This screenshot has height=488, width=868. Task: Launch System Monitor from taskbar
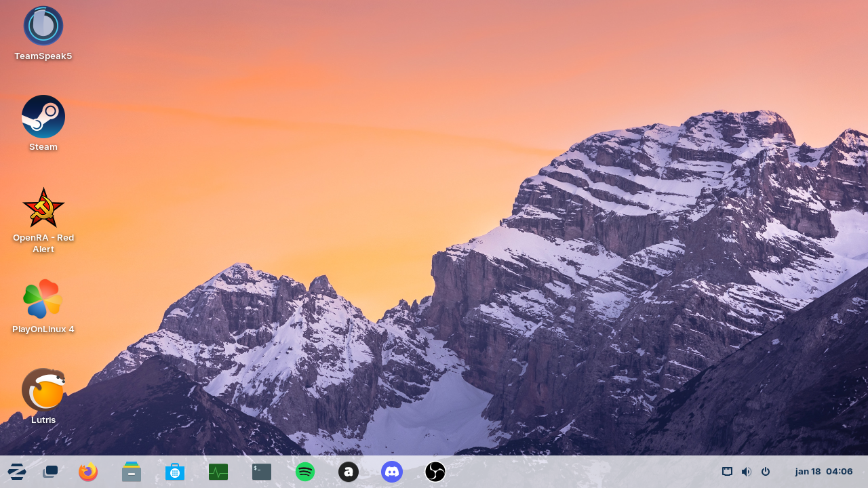point(218,472)
